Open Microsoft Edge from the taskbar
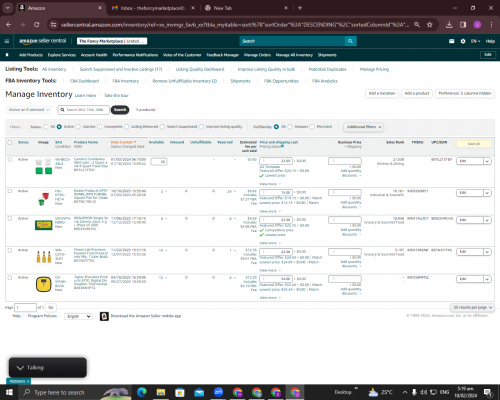Viewport: 500px width, 400px height. pyautogui.click(x=142, y=392)
